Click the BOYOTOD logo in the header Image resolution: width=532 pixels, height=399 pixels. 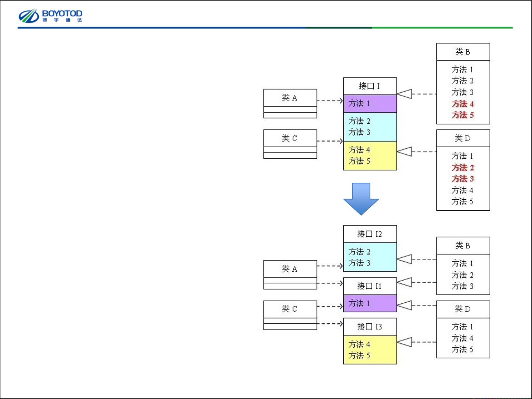pos(51,16)
